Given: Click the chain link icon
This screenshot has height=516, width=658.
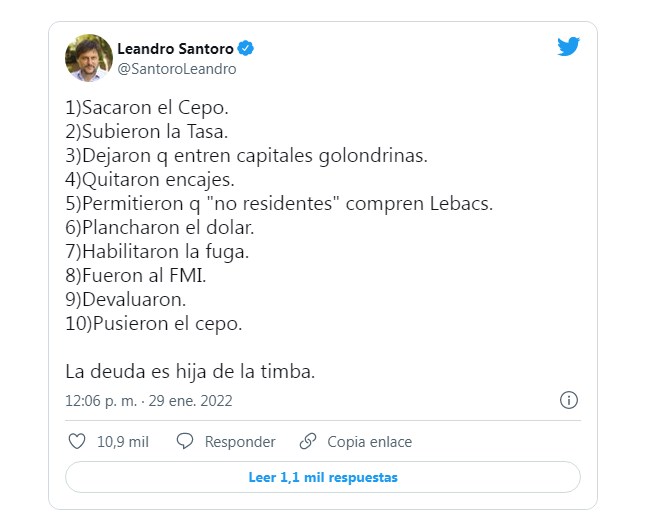Looking at the screenshot, I should tap(308, 441).
